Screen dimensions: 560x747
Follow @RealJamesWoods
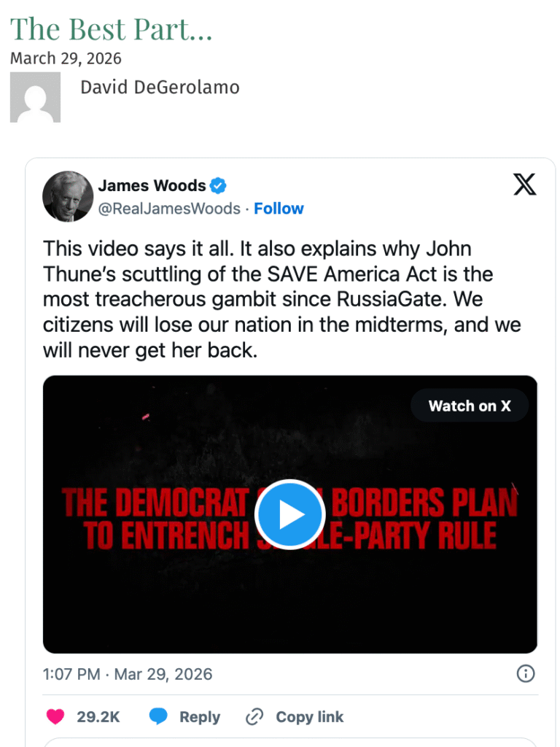click(279, 209)
